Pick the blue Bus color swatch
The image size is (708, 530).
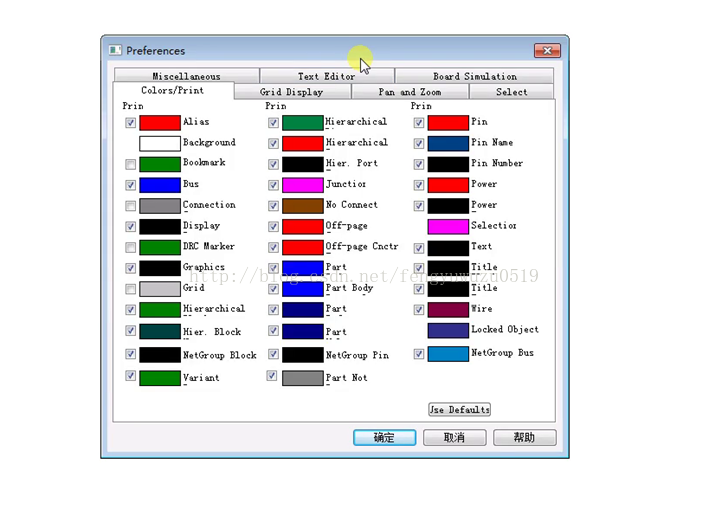pyautogui.click(x=159, y=185)
